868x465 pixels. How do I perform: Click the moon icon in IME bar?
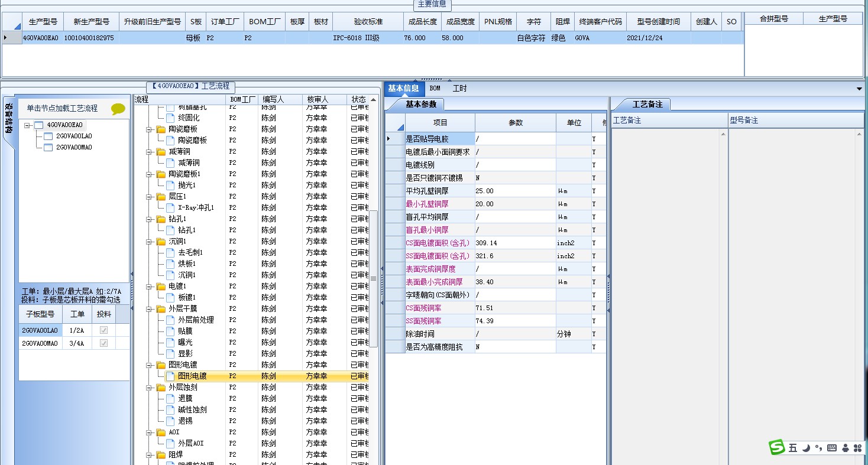point(807,448)
